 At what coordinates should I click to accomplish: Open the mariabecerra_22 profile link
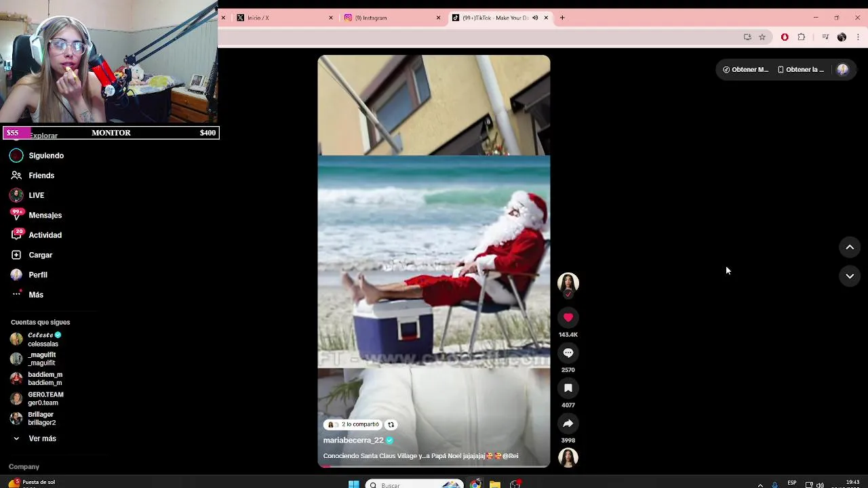point(353,440)
